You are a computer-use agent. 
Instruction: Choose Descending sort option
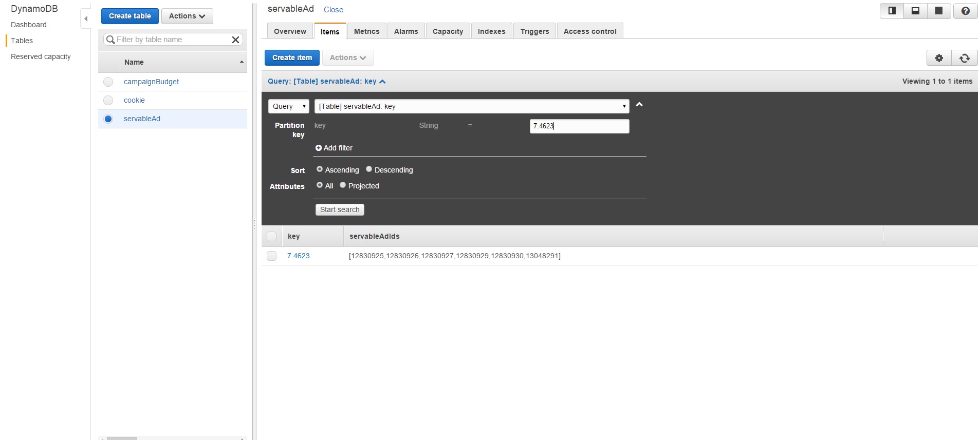coord(369,169)
